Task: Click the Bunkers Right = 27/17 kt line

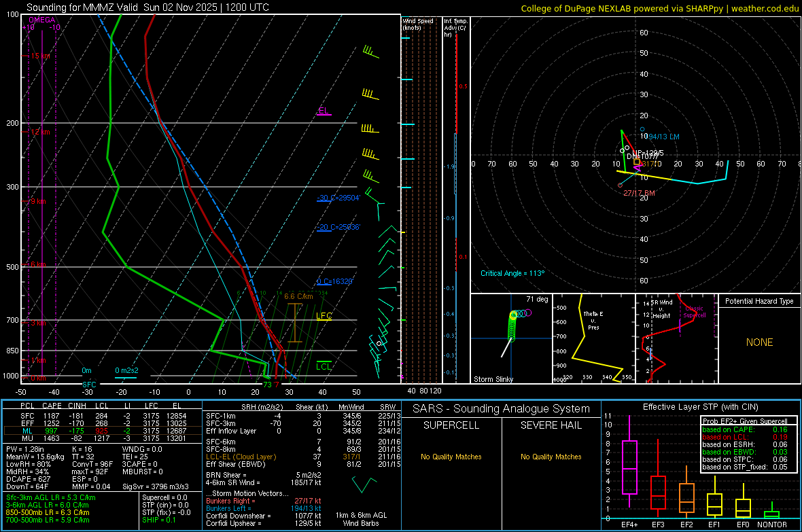Action: click(264, 501)
